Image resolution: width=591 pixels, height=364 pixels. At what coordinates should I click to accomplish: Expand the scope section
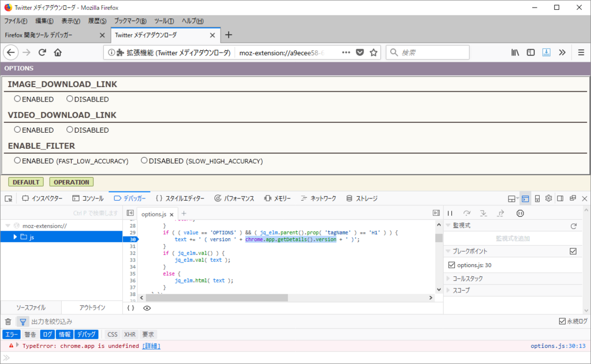pyautogui.click(x=448, y=290)
